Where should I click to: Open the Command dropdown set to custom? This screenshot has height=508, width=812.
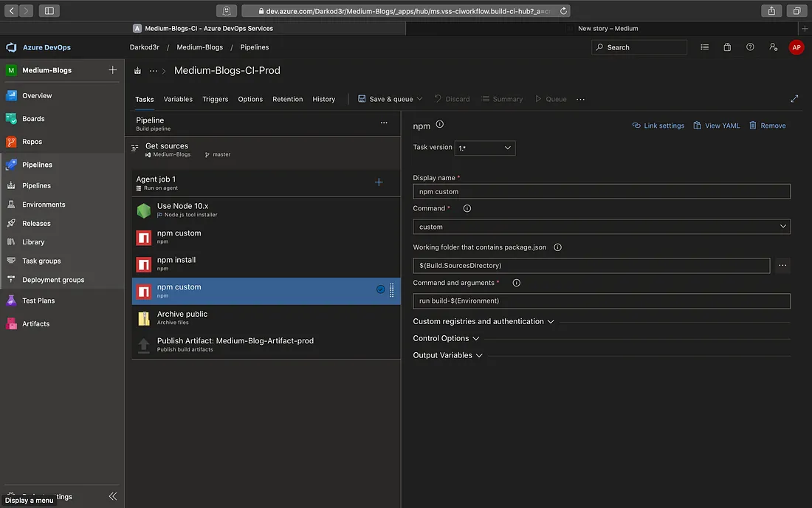click(x=601, y=226)
